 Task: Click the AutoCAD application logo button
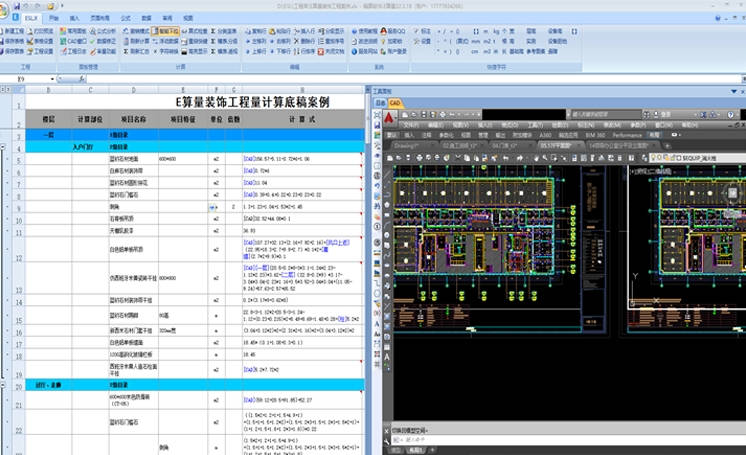point(388,118)
